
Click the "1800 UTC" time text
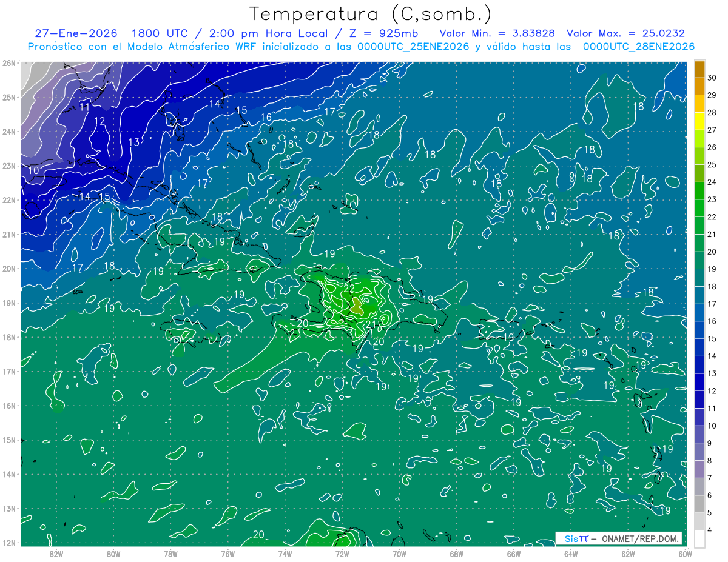[x=159, y=33]
